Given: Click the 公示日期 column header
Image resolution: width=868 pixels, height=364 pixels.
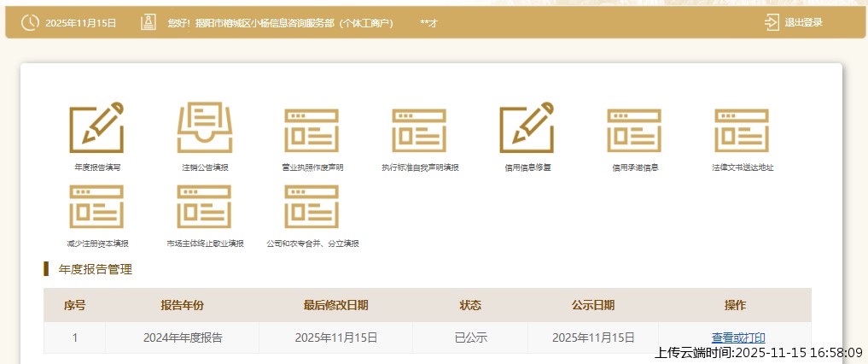Looking at the screenshot, I should (x=593, y=305).
